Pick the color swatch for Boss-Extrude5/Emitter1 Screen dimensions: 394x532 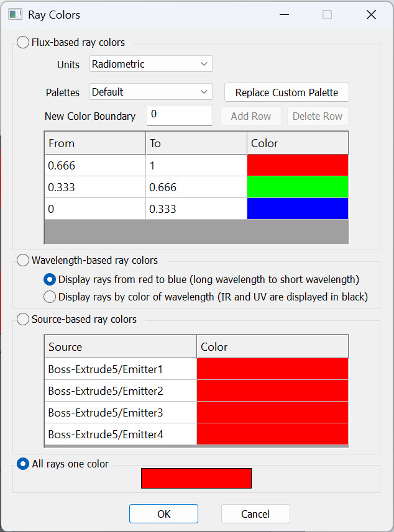272,369
